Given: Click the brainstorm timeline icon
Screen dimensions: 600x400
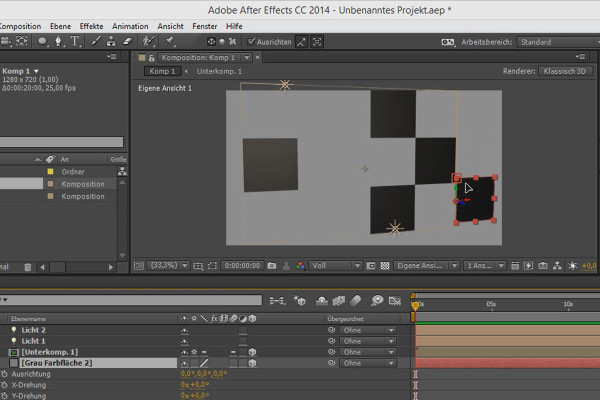Looking at the screenshot, I should click(377, 300).
